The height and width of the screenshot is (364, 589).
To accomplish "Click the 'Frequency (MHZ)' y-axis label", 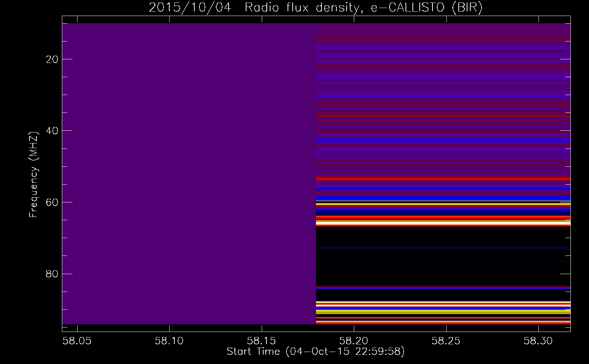I will [x=33, y=175].
